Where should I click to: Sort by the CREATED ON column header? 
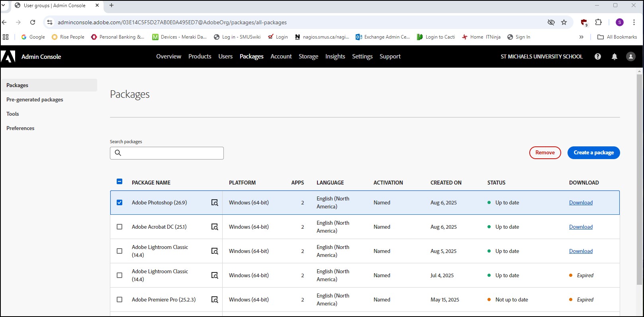pos(446,183)
